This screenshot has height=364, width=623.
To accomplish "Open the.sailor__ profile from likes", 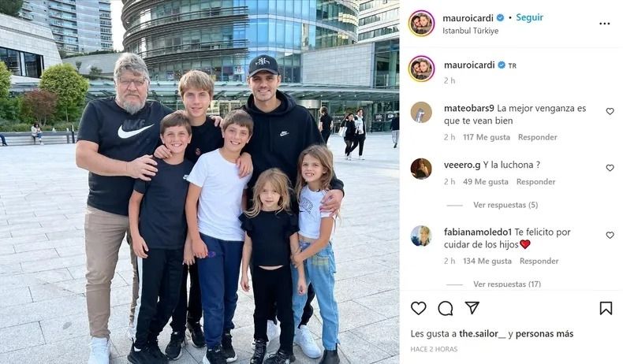I will pos(483,334).
